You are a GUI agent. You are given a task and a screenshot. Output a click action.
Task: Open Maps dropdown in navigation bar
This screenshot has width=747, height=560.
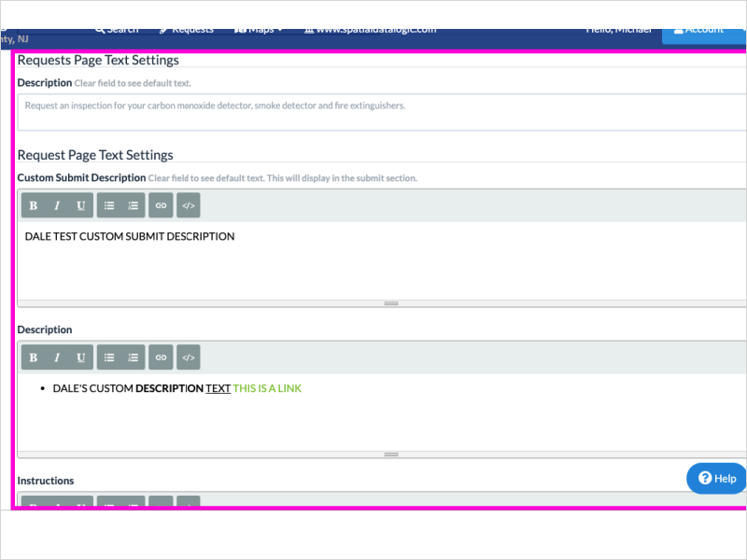(x=260, y=31)
